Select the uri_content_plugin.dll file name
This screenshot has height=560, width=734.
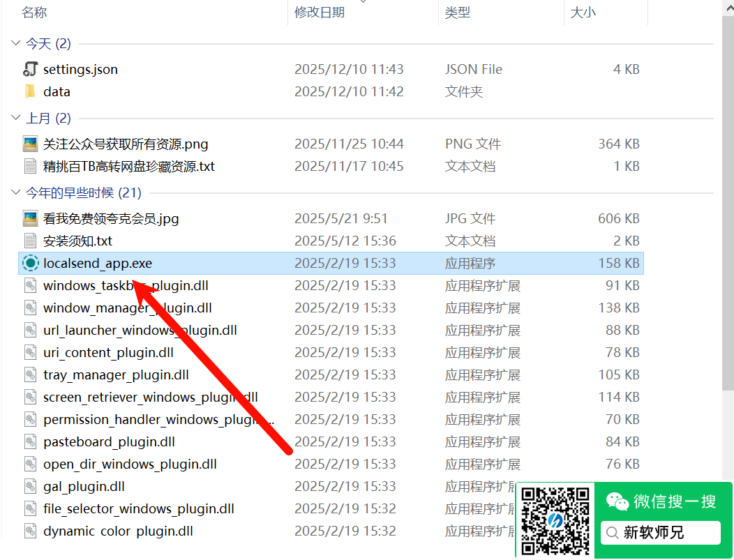(108, 352)
